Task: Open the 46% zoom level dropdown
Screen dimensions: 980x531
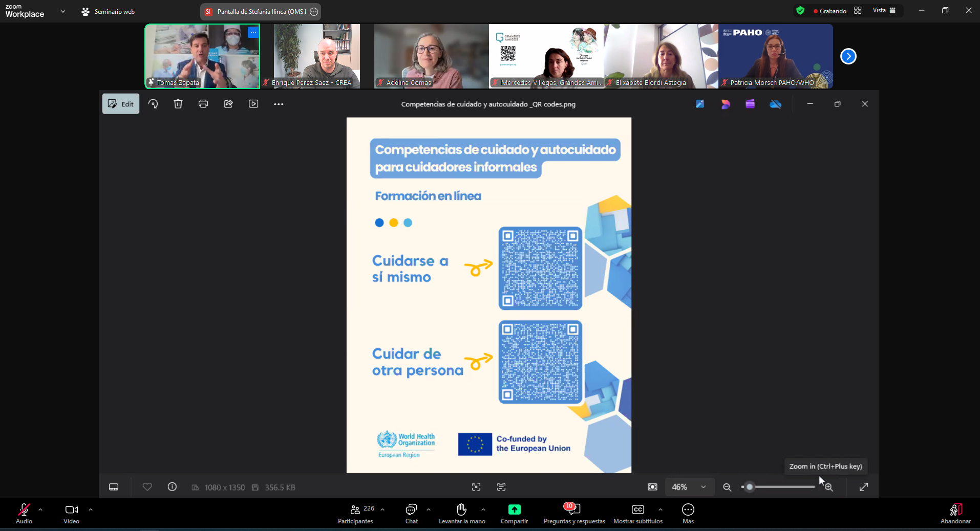Action: pos(688,487)
